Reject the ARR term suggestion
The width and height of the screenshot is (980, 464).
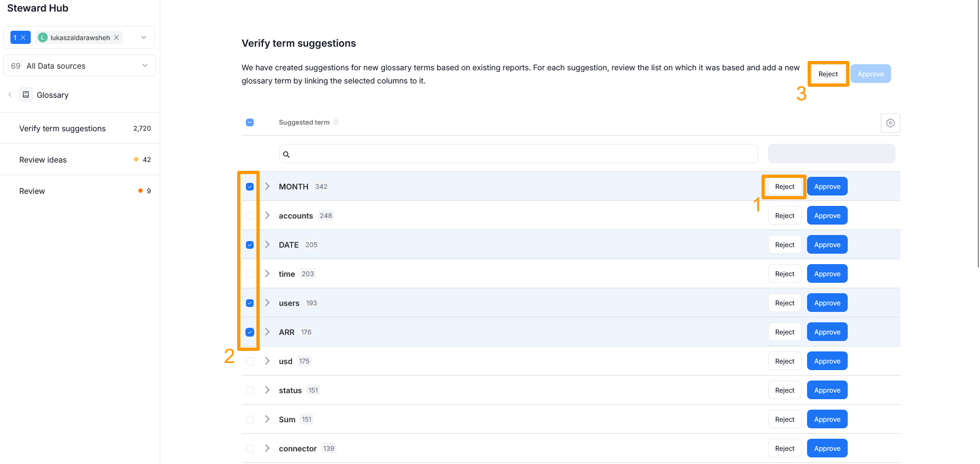(784, 332)
